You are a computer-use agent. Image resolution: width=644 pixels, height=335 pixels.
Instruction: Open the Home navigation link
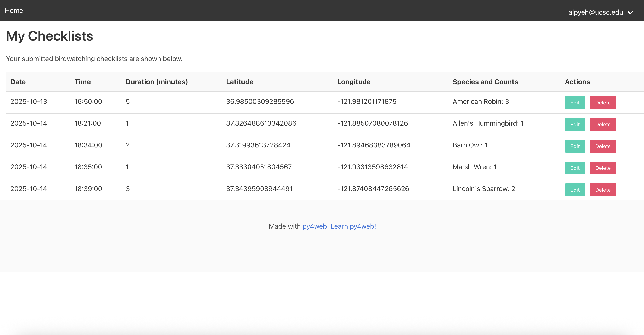pyautogui.click(x=14, y=10)
